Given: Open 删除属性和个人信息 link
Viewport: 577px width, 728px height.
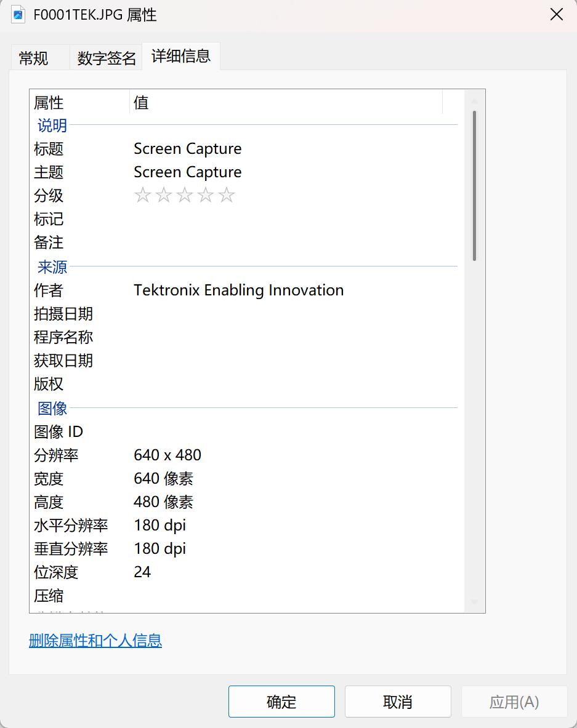Looking at the screenshot, I should pyautogui.click(x=95, y=641).
